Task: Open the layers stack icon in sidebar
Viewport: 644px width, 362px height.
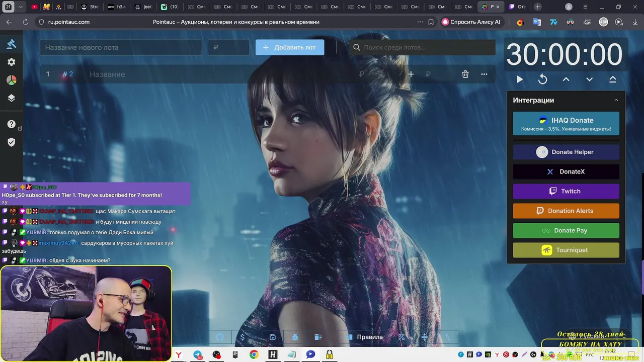Action: [x=11, y=98]
